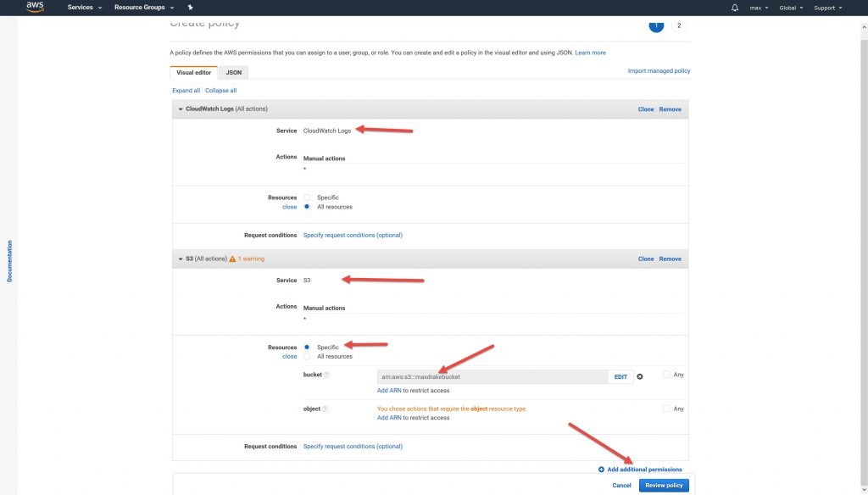This screenshot has height=495, width=868.
Task: Click the pin shortcut icon in navbar
Action: pos(191,8)
